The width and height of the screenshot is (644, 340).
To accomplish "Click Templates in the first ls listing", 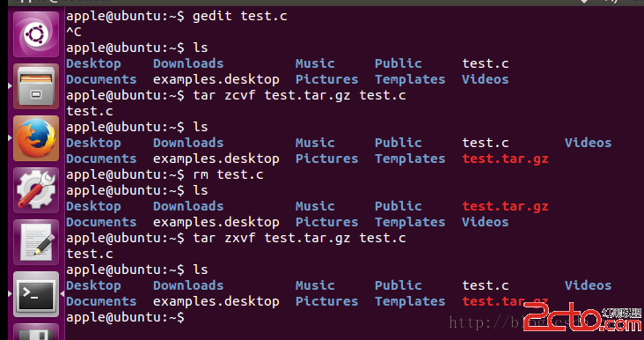I will point(410,79).
